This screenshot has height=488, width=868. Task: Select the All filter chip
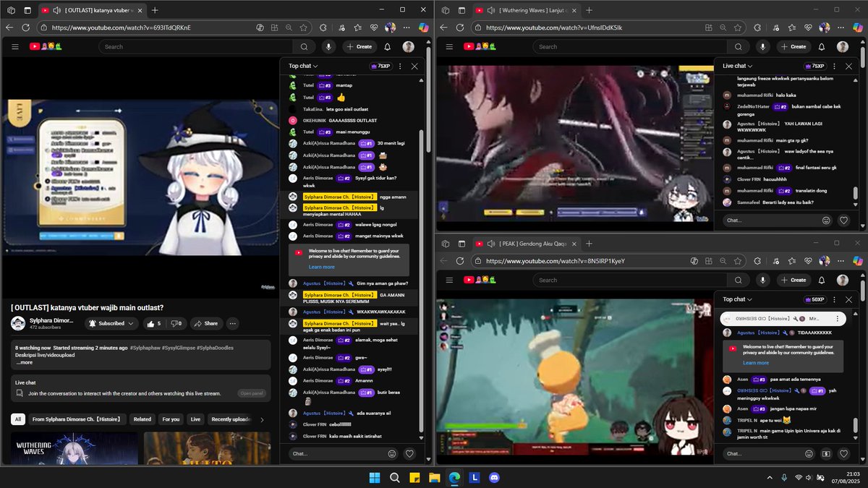(18, 419)
